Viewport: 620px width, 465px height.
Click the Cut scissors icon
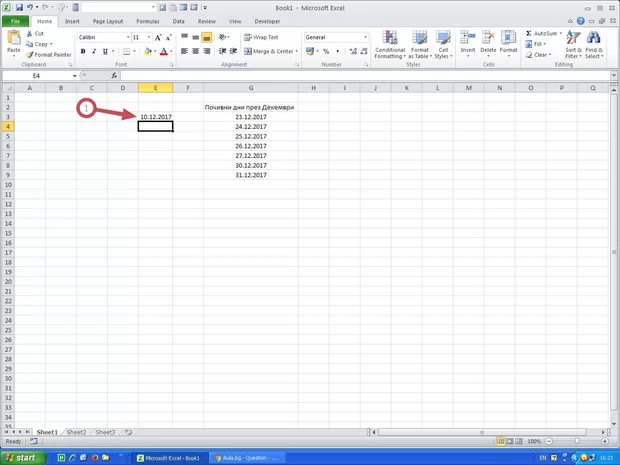tap(29, 33)
